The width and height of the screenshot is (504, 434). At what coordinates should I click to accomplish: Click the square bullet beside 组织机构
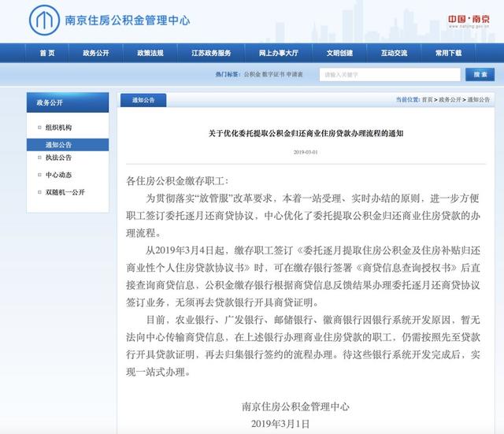[39, 128]
